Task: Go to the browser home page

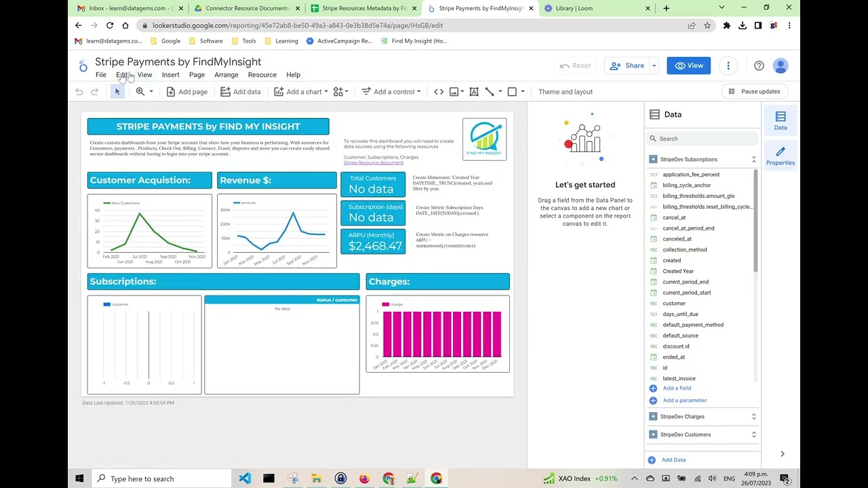Action: pos(125,26)
